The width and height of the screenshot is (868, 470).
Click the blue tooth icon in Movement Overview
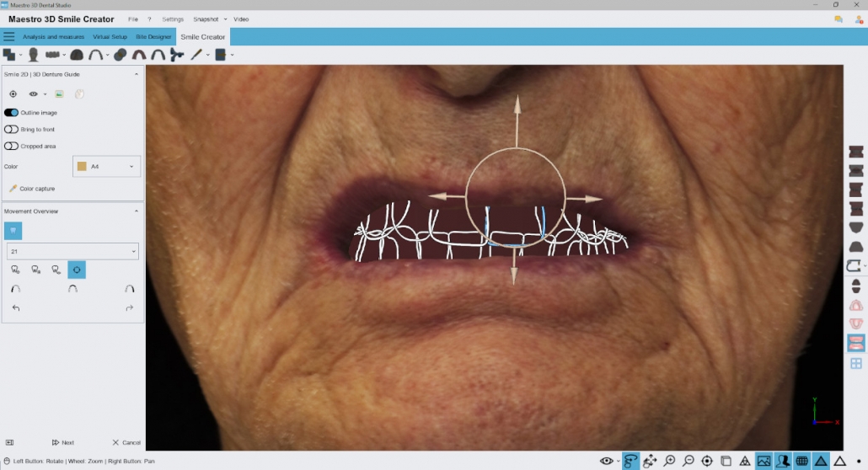point(13,230)
